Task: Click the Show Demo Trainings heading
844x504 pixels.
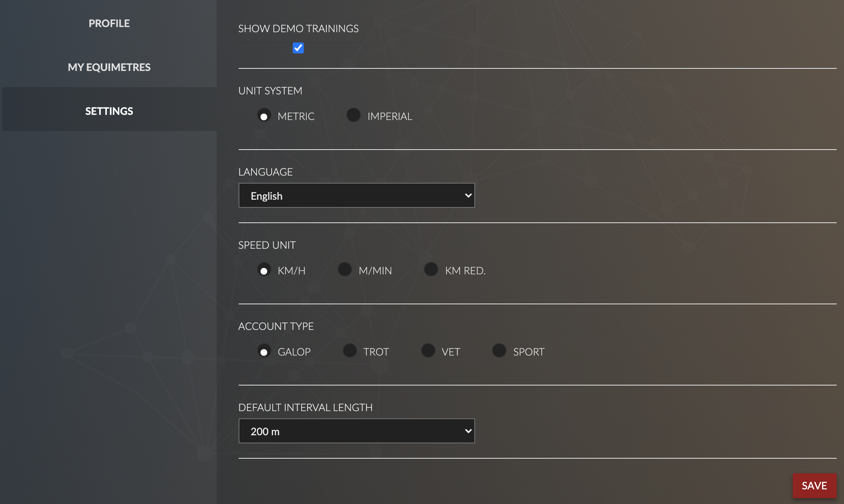Action: (x=298, y=29)
